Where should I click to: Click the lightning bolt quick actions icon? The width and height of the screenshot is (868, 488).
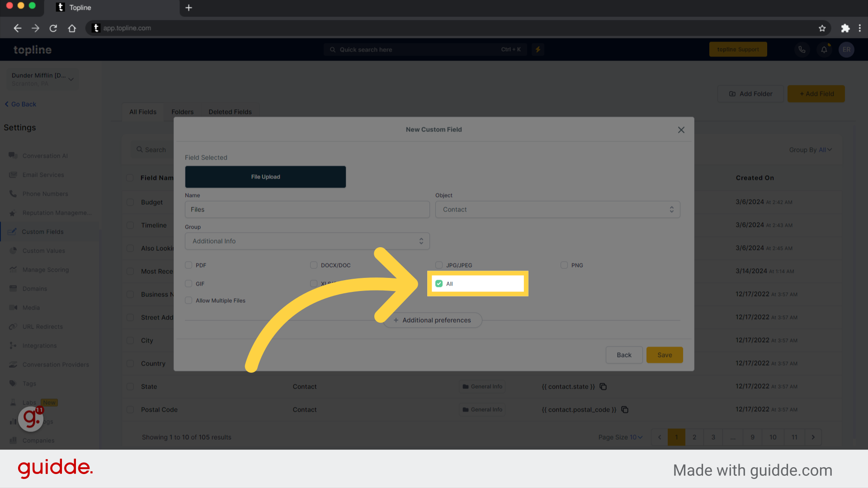click(x=538, y=49)
